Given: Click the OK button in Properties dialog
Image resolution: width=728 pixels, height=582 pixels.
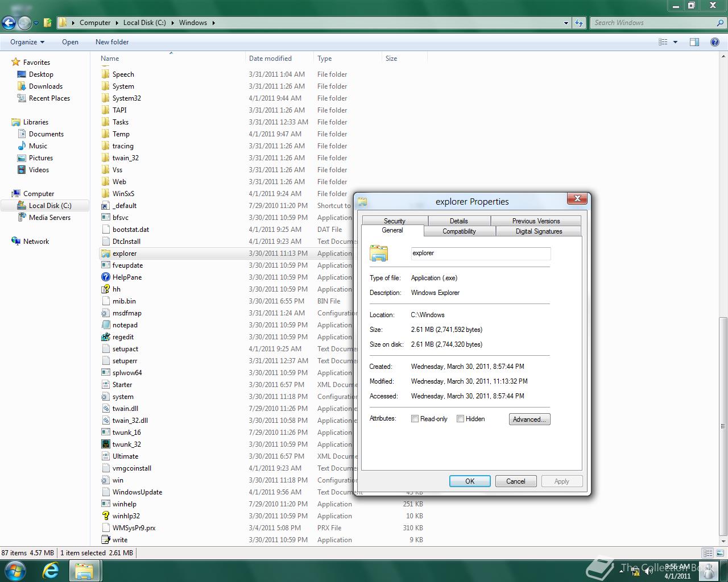Looking at the screenshot, I should coord(470,481).
